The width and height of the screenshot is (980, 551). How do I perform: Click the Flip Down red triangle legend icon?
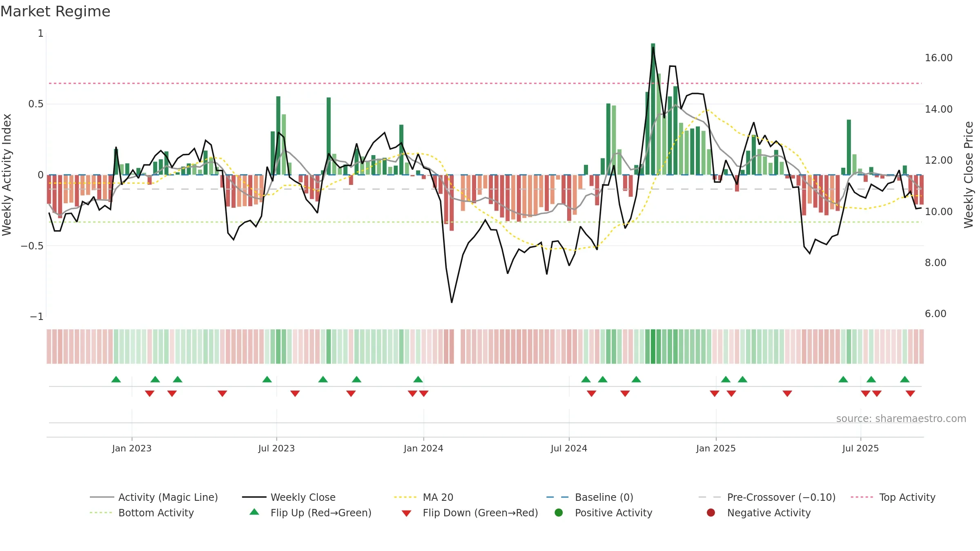[x=406, y=513]
